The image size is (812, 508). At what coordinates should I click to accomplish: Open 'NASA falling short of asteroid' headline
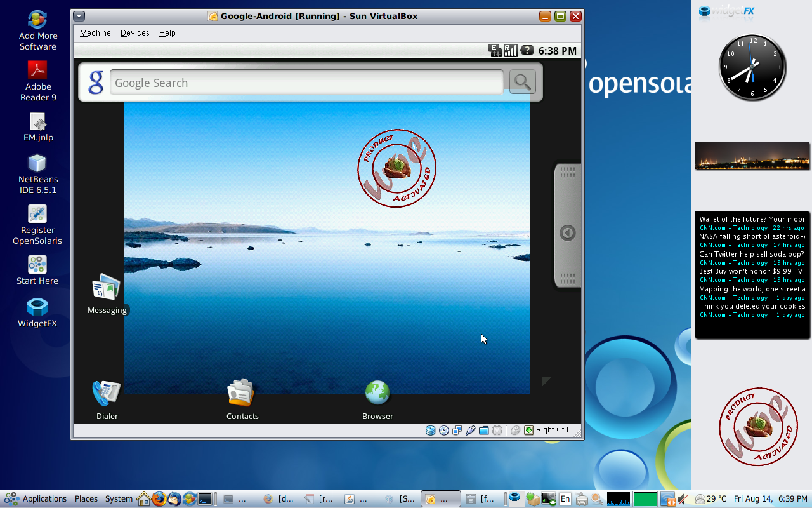click(x=752, y=236)
